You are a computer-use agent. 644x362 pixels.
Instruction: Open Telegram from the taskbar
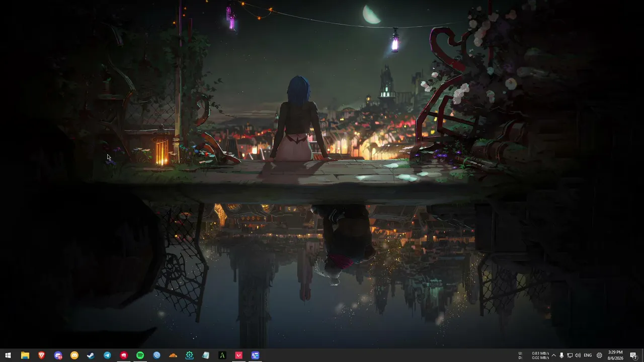click(107, 355)
